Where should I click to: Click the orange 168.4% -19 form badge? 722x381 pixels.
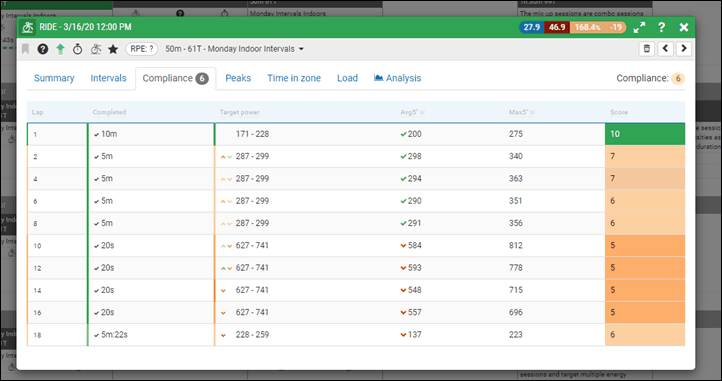pyautogui.click(x=598, y=27)
